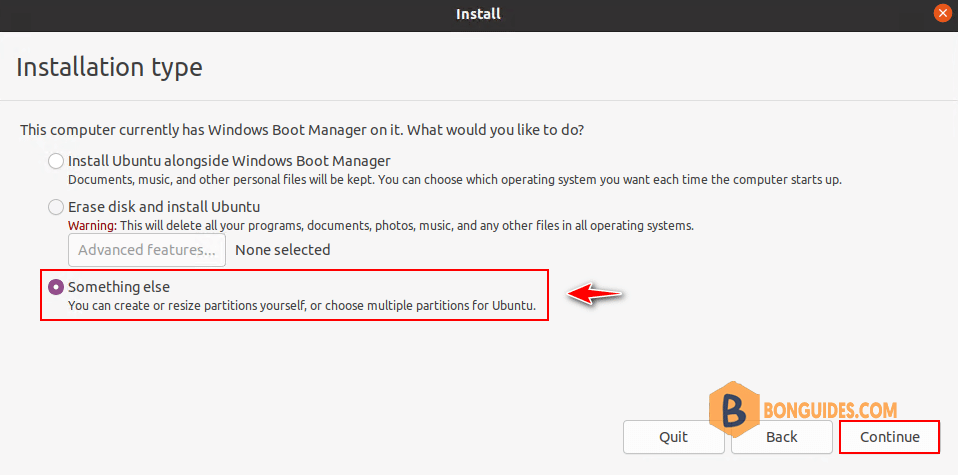The width and height of the screenshot is (958, 475).
Task: Click the 'Install Ubuntu alongside Windows Boot Manager' label
Action: 229,161
